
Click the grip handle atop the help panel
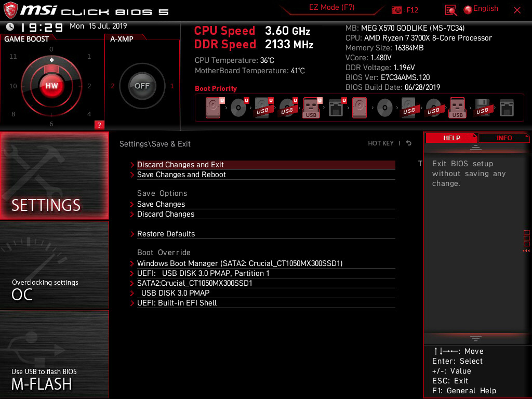click(x=475, y=148)
